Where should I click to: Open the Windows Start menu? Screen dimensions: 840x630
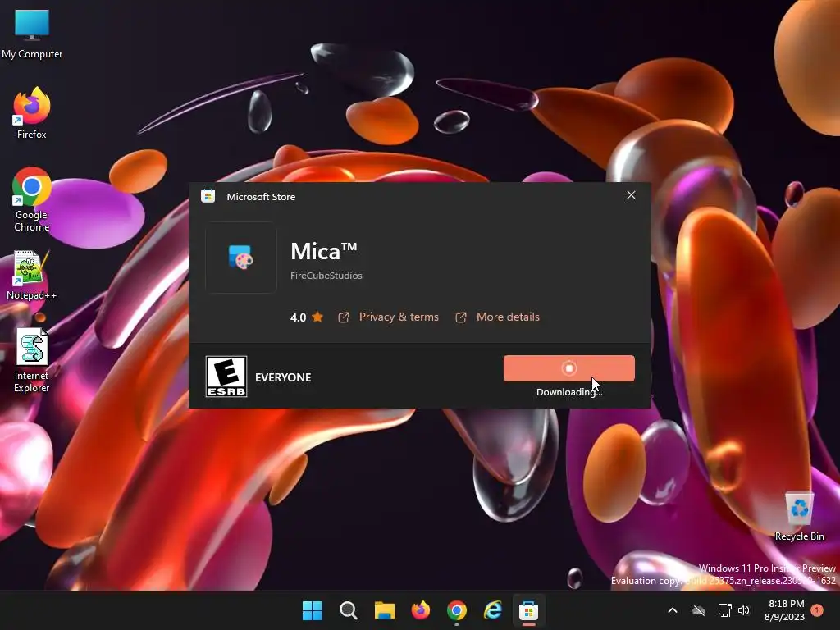click(313, 610)
